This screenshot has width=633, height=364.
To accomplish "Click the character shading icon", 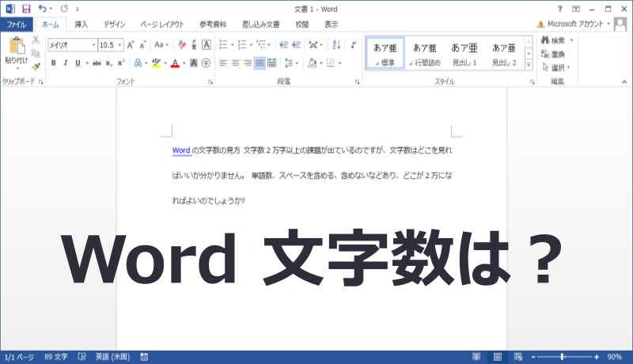I will [194, 63].
